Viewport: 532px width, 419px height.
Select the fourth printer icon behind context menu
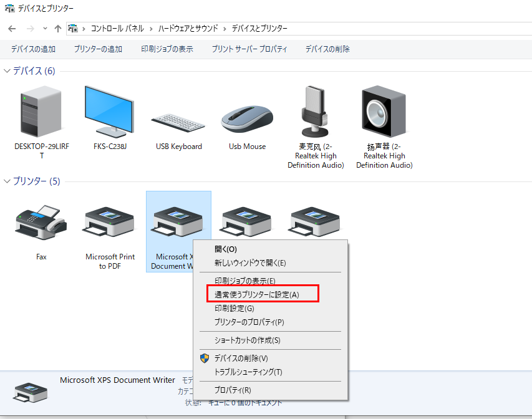pyautogui.click(x=246, y=222)
